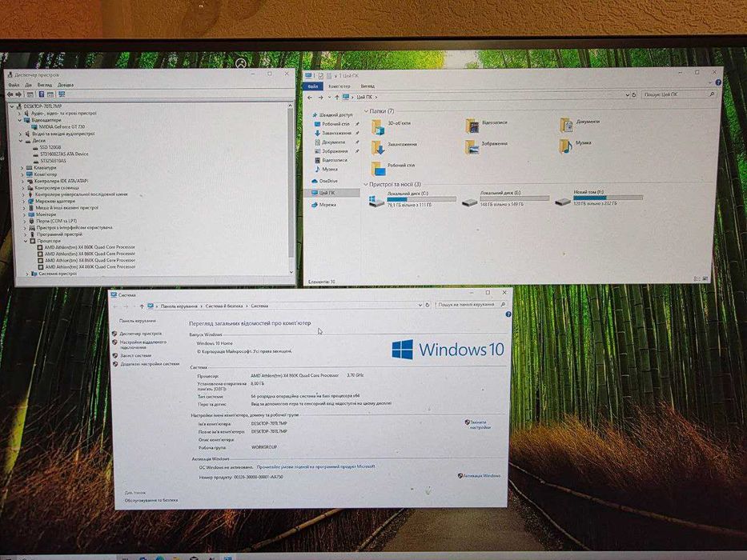Select SSD 120GB disk entry
Screen dimensions: 747x560
46,147
